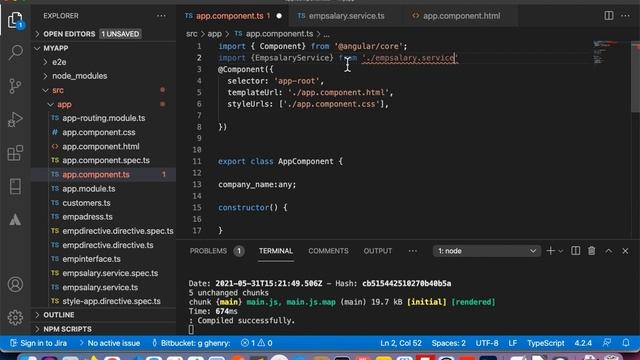Collapse the app folder
640x360 pixels.
tap(104, 104)
